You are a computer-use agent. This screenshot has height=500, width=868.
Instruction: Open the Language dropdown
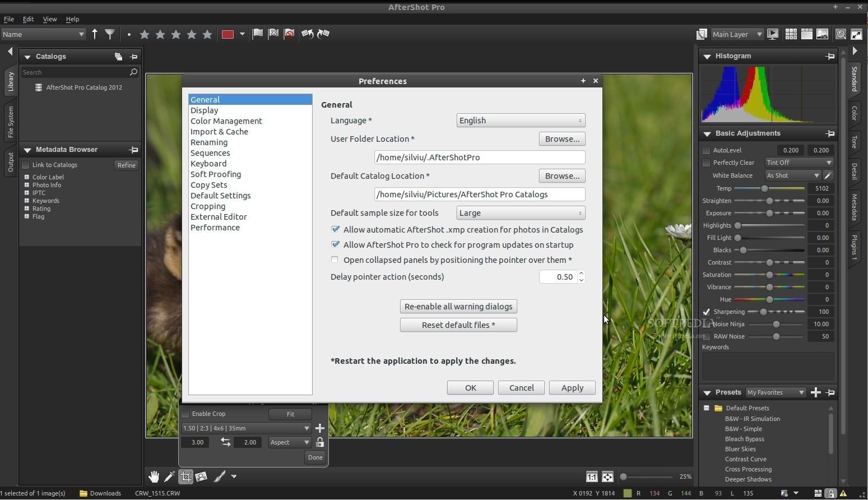click(521, 121)
